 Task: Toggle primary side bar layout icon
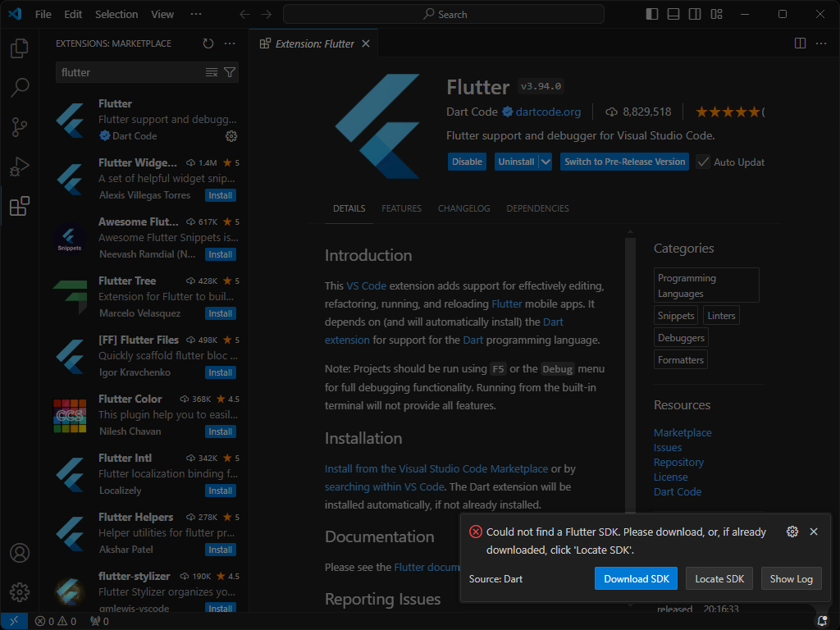652,15
